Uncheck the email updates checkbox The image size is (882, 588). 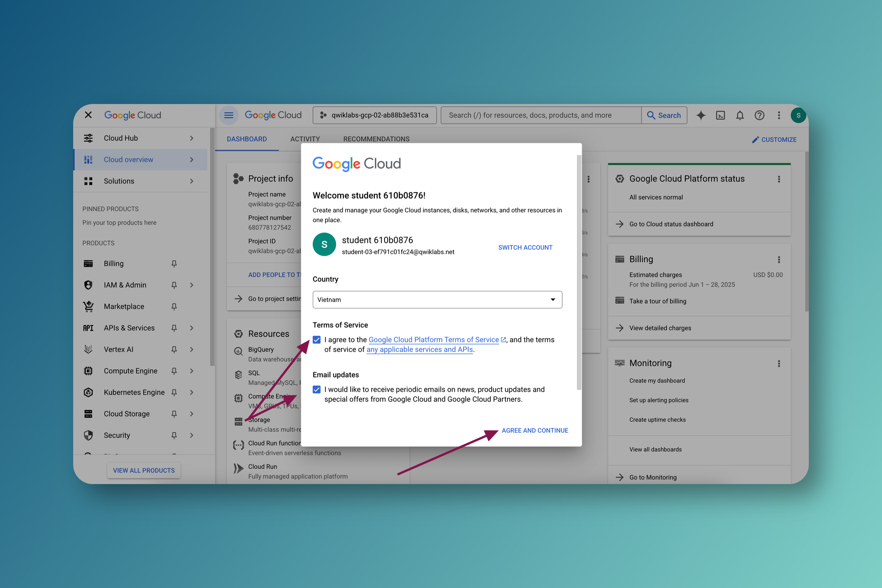(x=317, y=390)
